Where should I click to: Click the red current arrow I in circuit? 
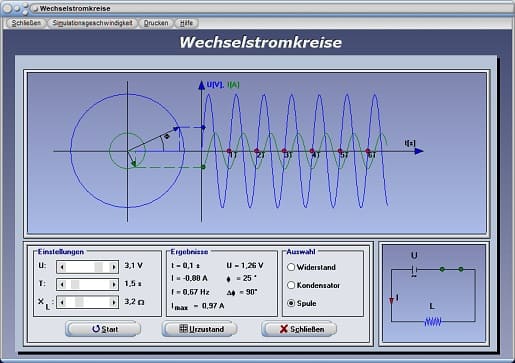click(391, 300)
